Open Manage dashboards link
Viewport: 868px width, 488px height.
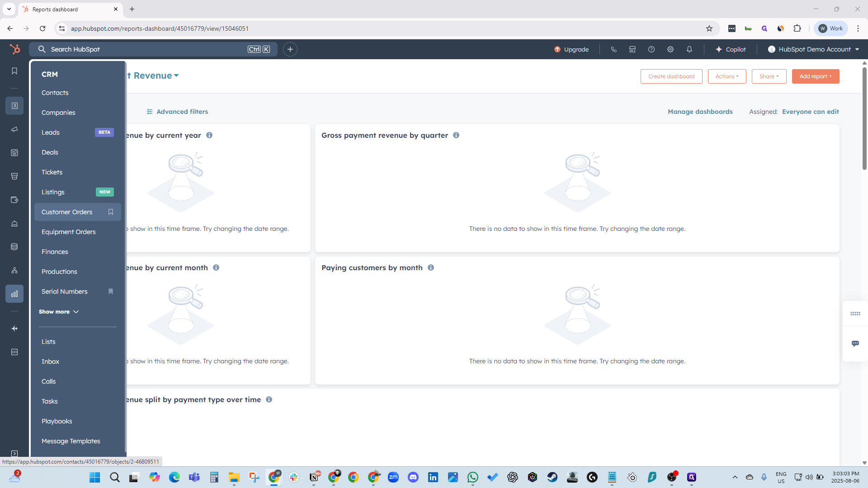(x=700, y=112)
